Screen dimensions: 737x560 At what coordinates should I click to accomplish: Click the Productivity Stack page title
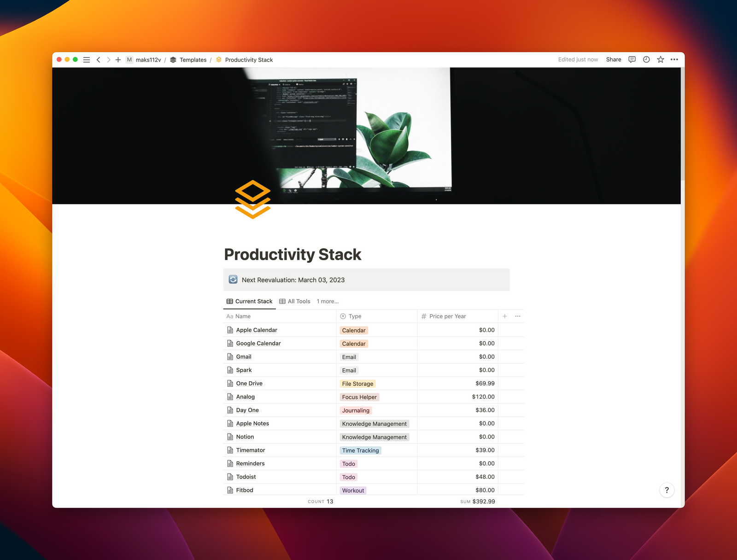tap(292, 254)
